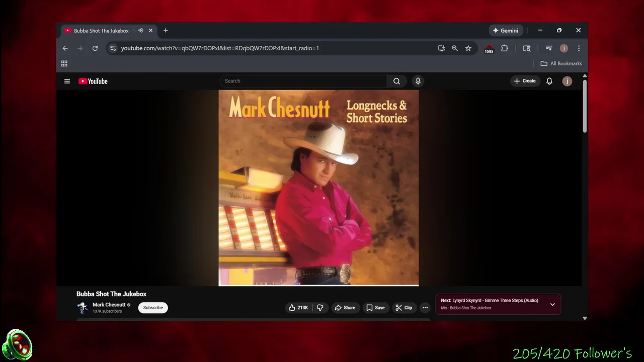Search with your voice microphone
This screenshot has height=362, width=644.
click(418, 81)
